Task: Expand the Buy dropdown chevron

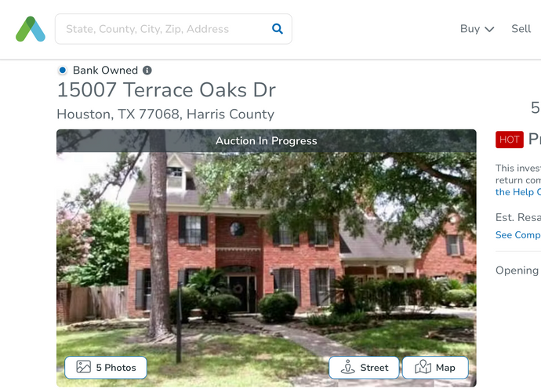Action: tap(489, 29)
